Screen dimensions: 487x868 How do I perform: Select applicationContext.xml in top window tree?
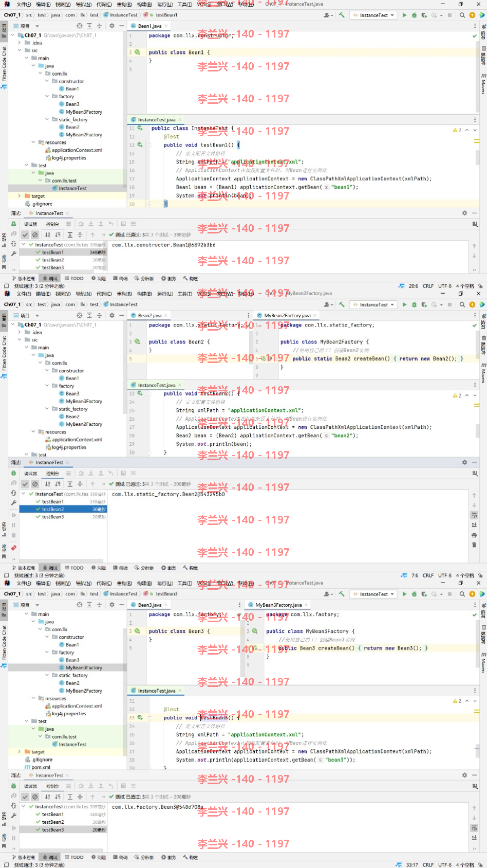(x=73, y=150)
